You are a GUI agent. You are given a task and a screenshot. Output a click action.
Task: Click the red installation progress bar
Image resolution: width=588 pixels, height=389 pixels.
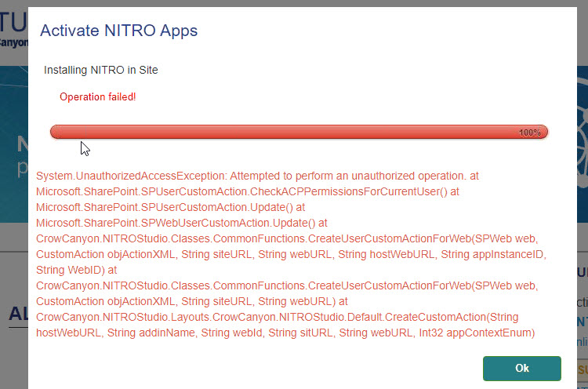pyautogui.click(x=298, y=132)
